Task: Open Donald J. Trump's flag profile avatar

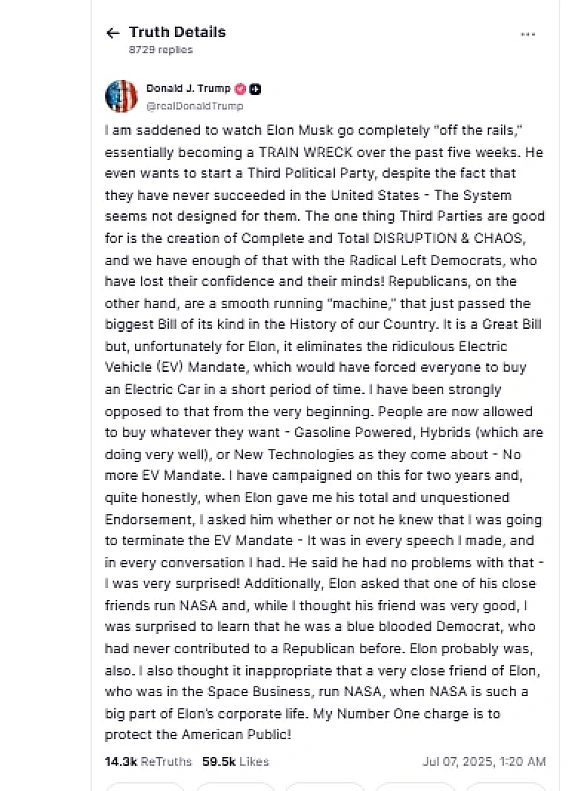Action: (121, 96)
